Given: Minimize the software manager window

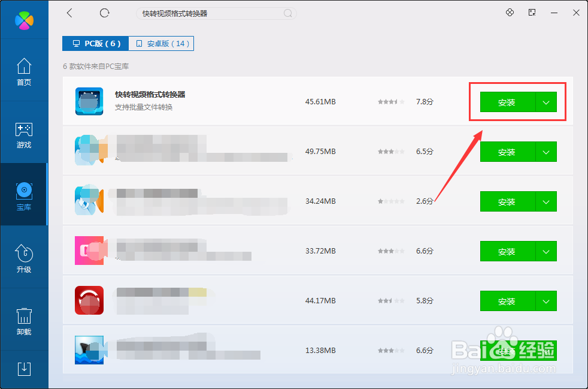Looking at the screenshot, I should (x=554, y=13).
